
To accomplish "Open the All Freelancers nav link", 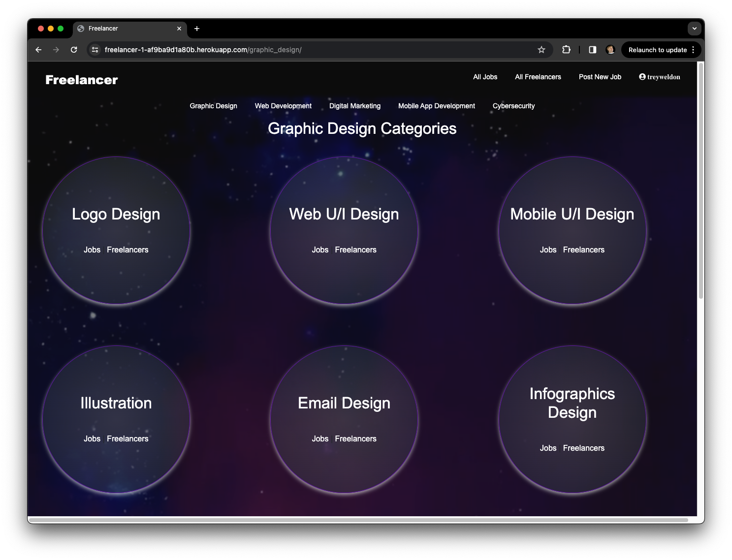I will [x=538, y=77].
